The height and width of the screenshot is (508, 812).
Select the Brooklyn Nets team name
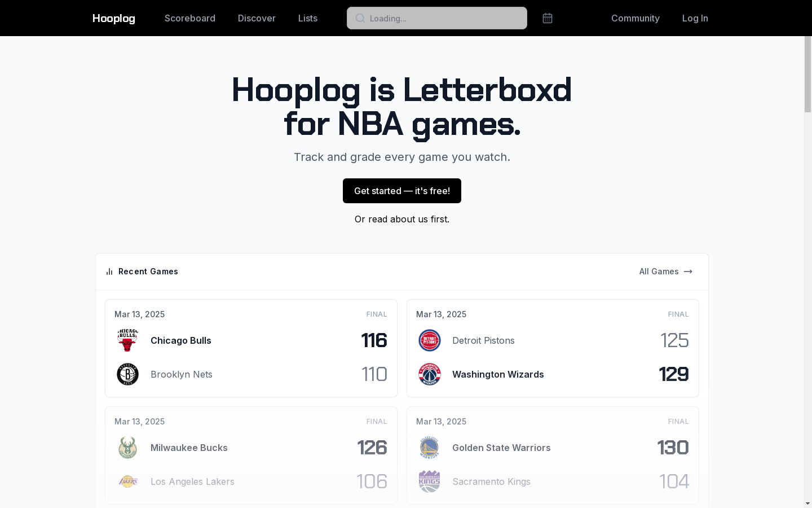182,374
